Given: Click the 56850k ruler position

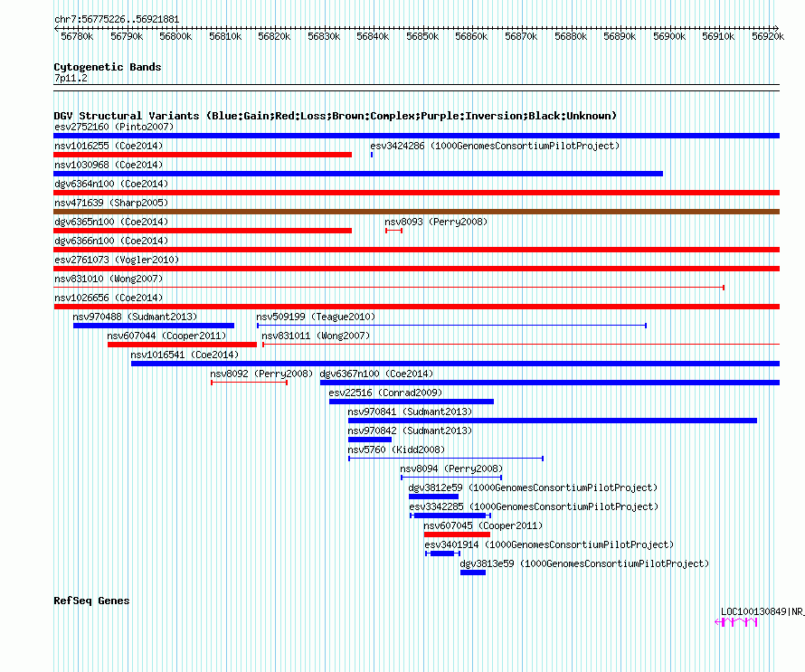Looking at the screenshot, I should click(x=422, y=36).
